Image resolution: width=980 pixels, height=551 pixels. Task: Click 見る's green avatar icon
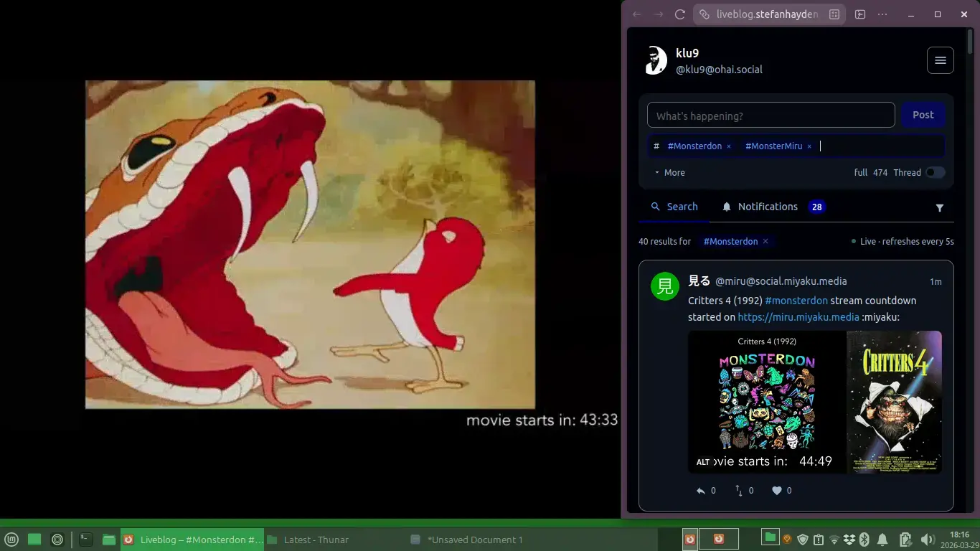[664, 286]
